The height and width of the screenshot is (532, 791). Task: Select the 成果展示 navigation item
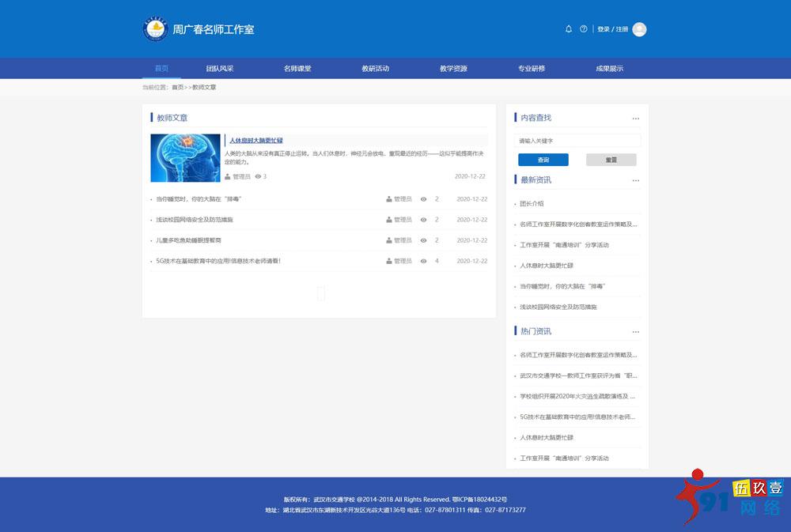610,68
